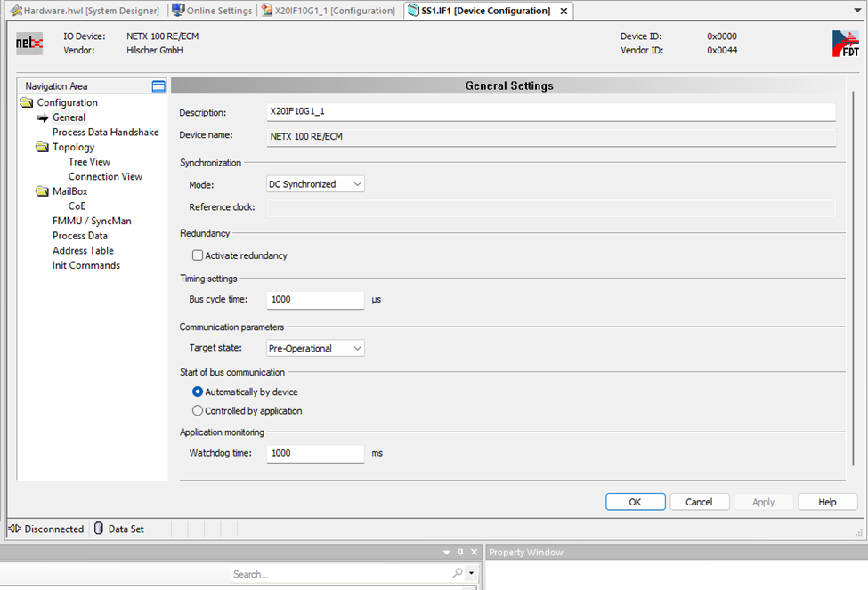Image resolution: width=868 pixels, height=590 pixels.
Task: Switch to Hardware.hwl System Designer tab
Action: pyautogui.click(x=85, y=11)
